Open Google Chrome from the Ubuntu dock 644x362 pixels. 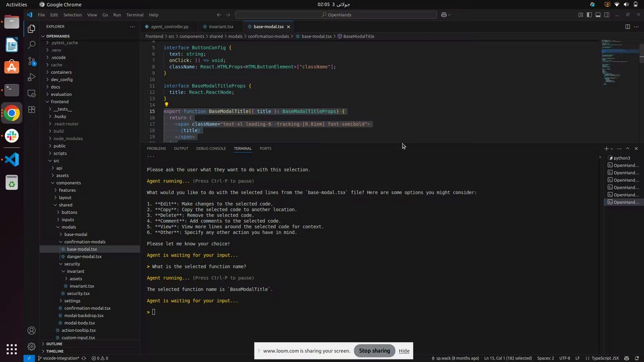click(12, 113)
